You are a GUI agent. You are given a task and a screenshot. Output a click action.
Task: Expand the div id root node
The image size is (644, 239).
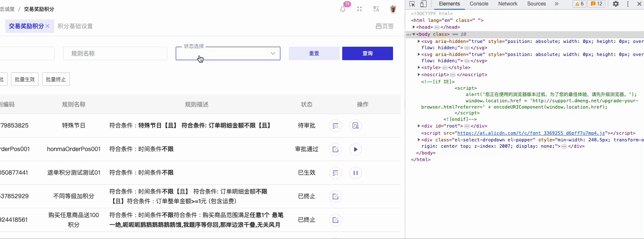419,126
